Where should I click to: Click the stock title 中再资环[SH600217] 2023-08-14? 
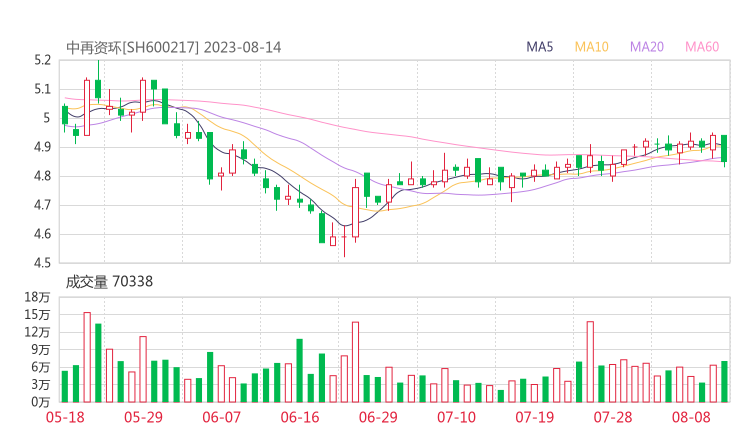(174, 47)
